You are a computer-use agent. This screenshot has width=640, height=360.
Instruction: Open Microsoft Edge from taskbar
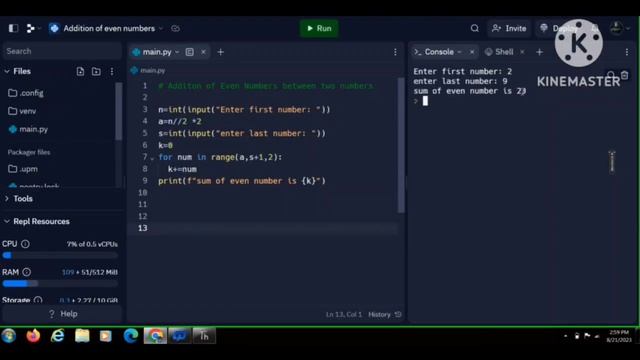tap(131, 336)
